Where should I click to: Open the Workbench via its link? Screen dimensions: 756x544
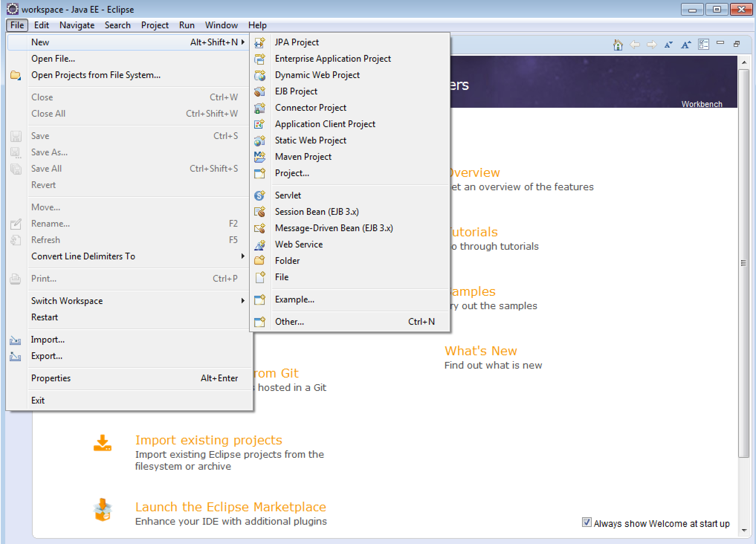(x=702, y=104)
